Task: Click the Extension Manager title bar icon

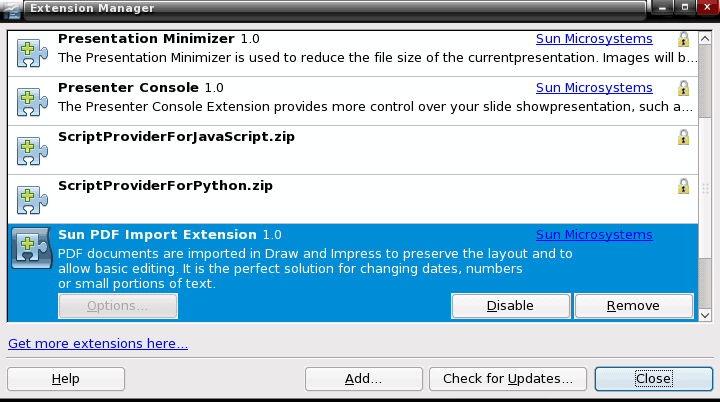Action: click(11, 10)
